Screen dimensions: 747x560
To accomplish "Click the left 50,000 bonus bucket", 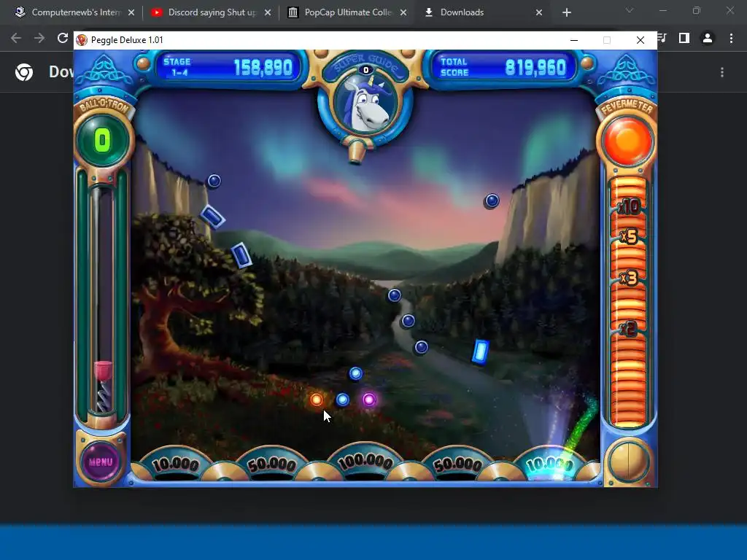I will pos(271,463).
